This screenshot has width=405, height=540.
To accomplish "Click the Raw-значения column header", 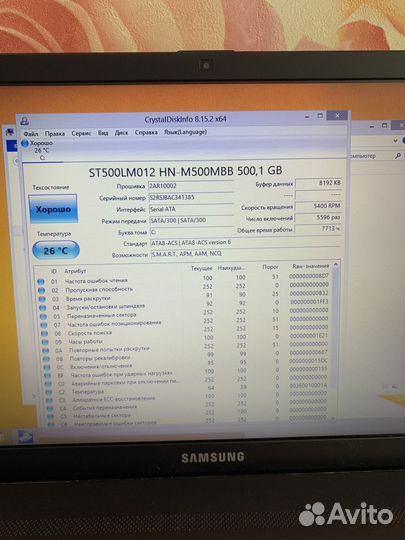I will 311,266.
